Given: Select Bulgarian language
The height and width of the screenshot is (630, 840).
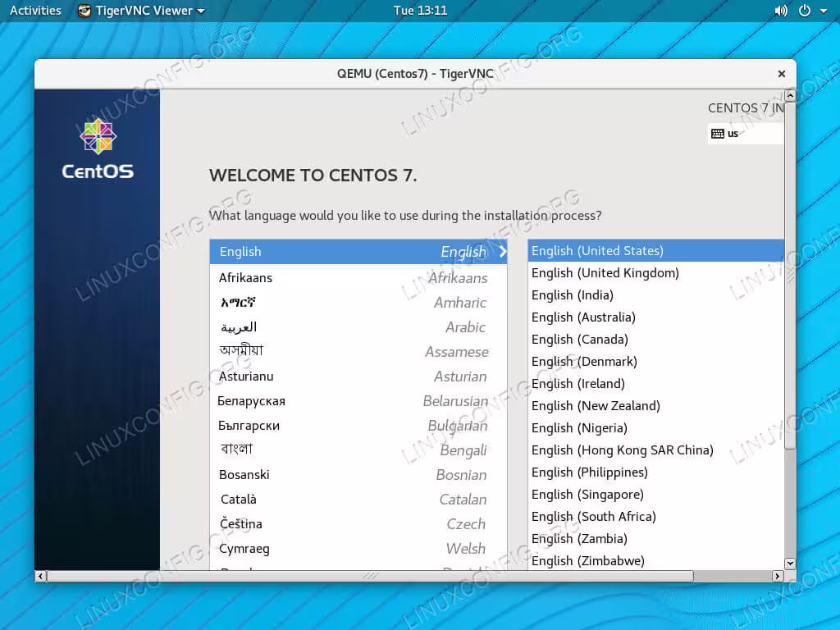Looking at the screenshot, I should [x=358, y=426].
